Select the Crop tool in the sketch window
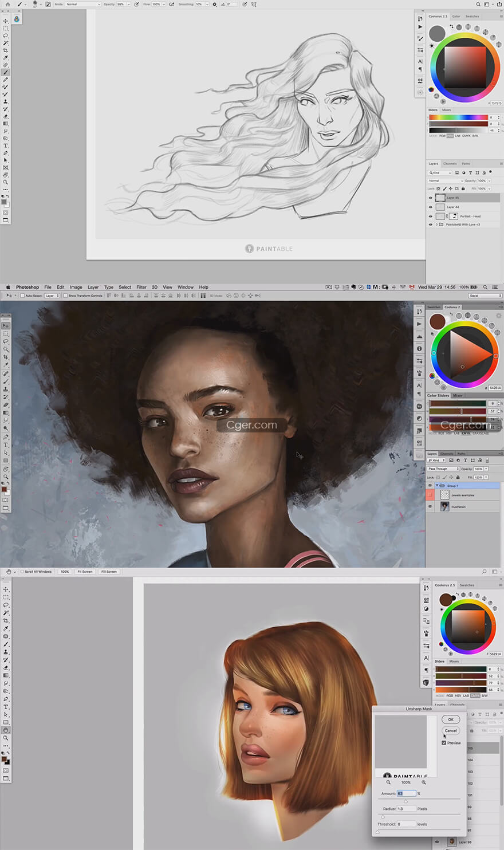This screenshot has height=850, width=504. coord(6,50)
